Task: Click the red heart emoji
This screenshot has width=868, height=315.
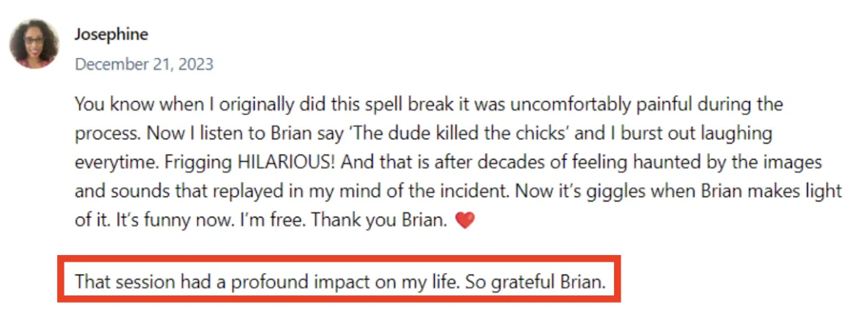Action: coord(466,221)
